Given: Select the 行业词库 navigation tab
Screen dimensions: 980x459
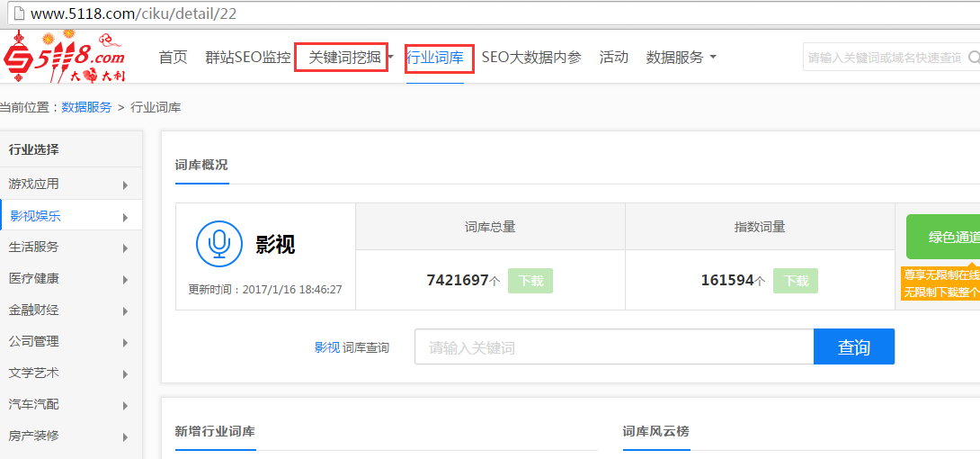Looking at the screenshot, I should (435, 58).
